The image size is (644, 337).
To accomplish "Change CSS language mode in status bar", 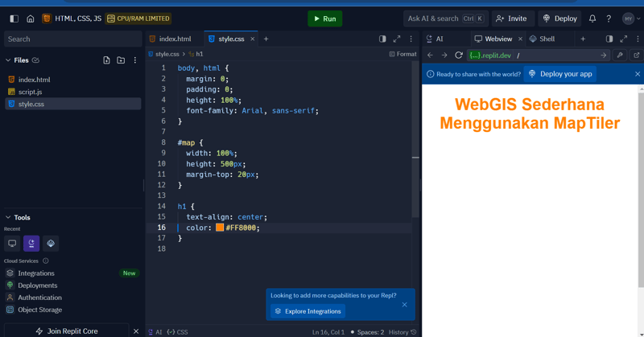I will click(x=177, y=332).
